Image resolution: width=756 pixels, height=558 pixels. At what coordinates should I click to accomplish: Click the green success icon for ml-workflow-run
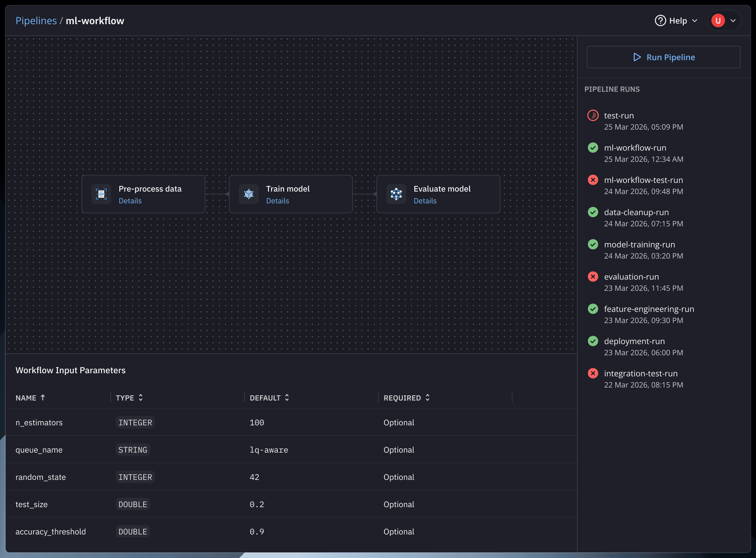pos(593,148)
